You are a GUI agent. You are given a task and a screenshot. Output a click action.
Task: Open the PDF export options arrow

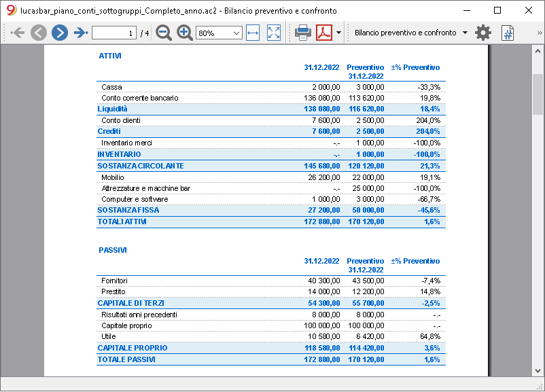pos(338,33)
